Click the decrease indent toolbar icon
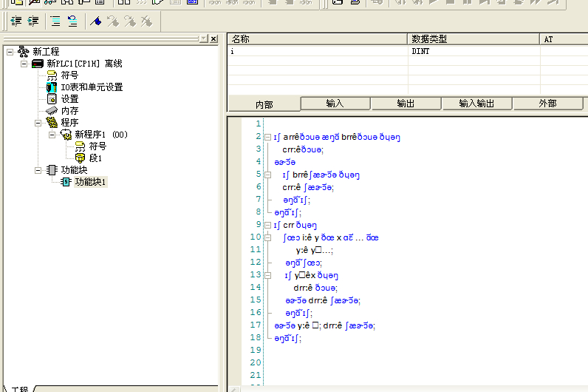This screenshot has width=588, height=392. coord(16,21)
